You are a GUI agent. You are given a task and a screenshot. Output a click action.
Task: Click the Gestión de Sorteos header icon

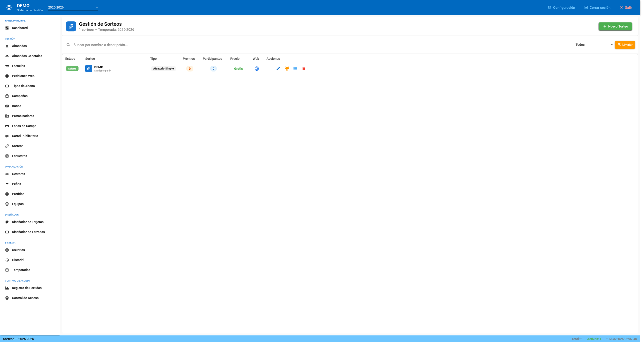click(x=71, y=26)
